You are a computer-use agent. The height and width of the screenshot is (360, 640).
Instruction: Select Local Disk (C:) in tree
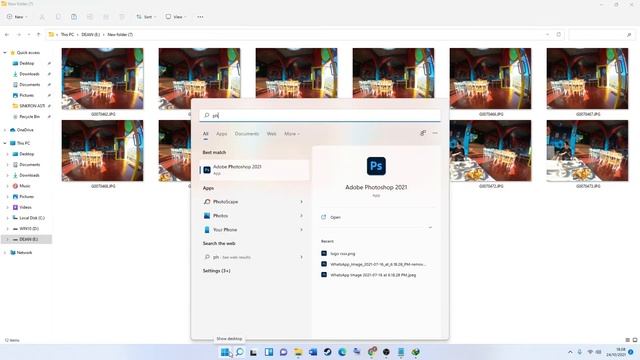32,218
